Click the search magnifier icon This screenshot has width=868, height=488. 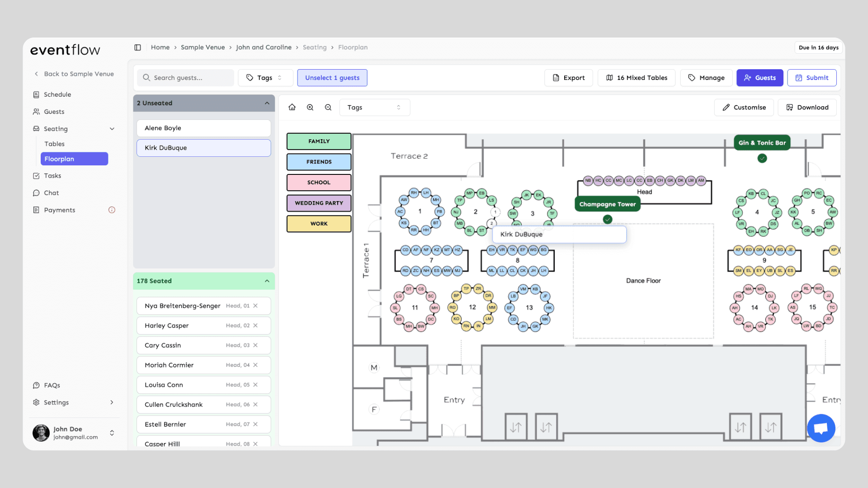click(x=146, y=78)
